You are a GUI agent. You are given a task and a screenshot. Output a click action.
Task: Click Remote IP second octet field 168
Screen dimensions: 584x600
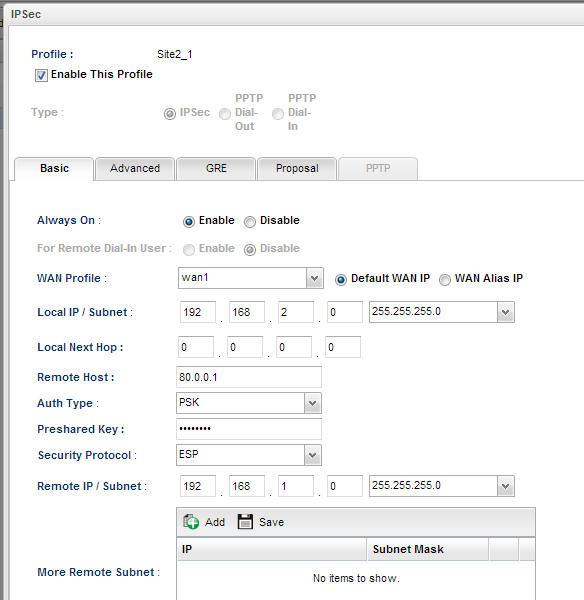247,486
